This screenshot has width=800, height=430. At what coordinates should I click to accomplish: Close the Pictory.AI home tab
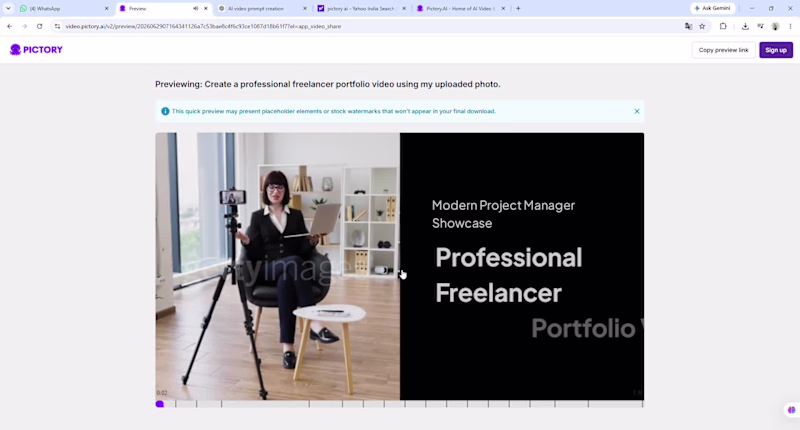point(503,8)
